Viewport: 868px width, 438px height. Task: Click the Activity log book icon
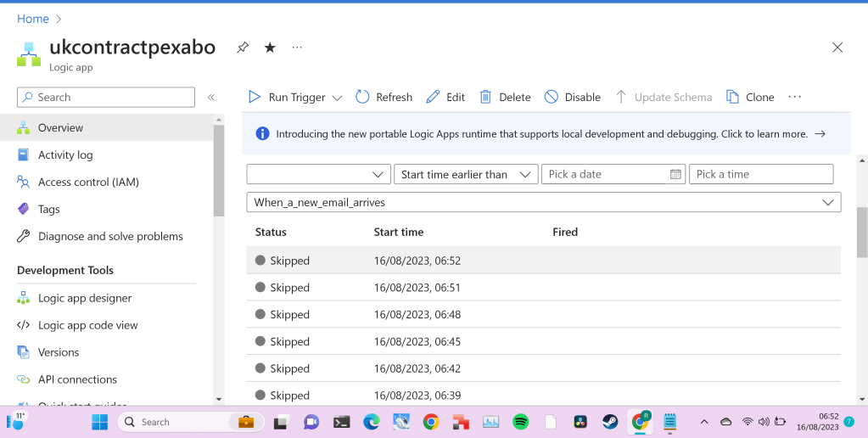click(23, 155)
